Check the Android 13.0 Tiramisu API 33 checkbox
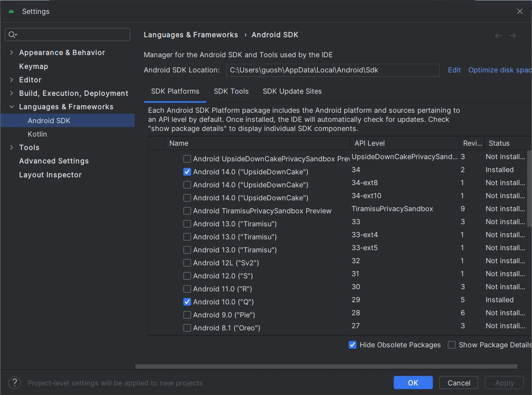Viewport: 532px width, 395px height. tap(187, 224)
